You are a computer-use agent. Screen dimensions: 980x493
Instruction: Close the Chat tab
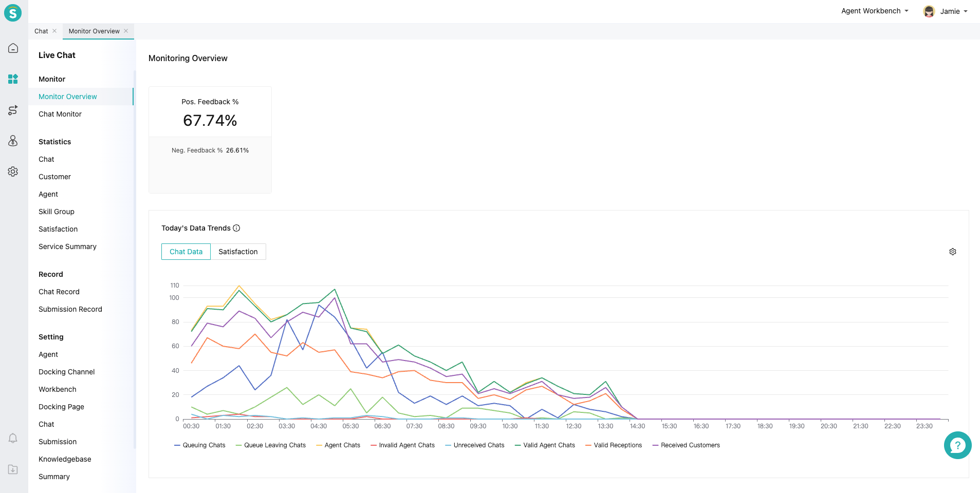[x=54, y=31]
